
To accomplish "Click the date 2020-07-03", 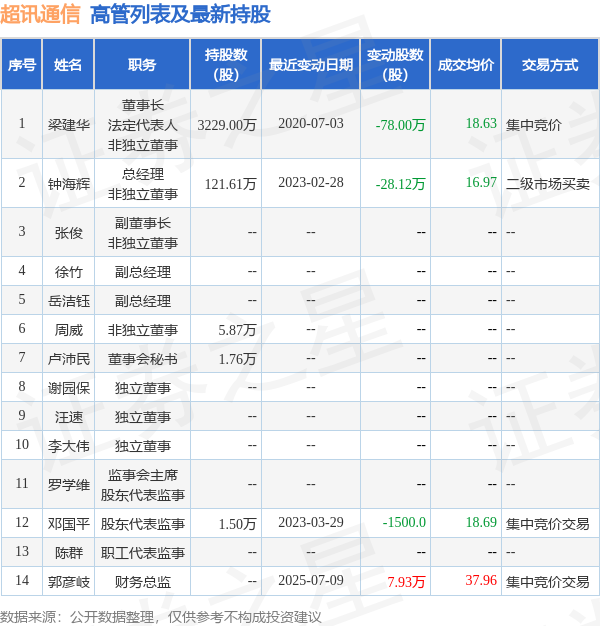I will pyautogui.click(x=311, y=123).
